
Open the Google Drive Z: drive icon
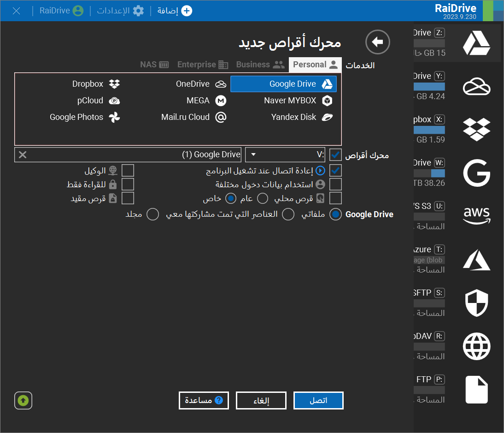point(476,43)
